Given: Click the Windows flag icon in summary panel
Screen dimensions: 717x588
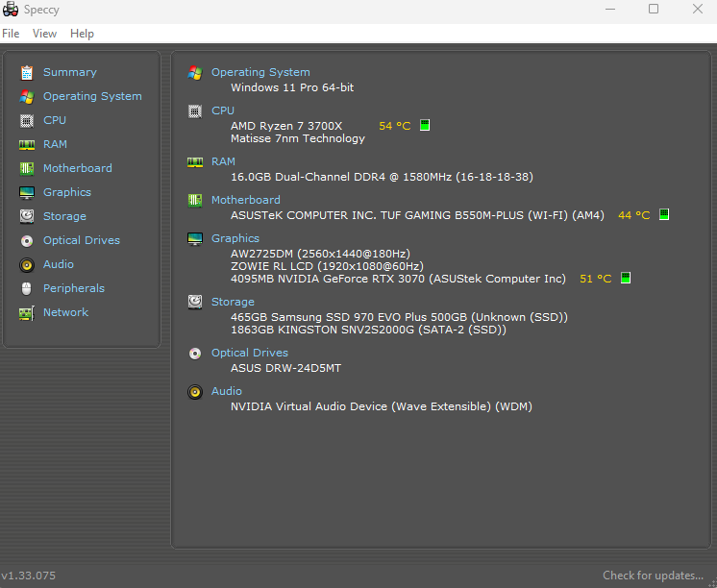Looking at the screenshot, I should [195, 73].
